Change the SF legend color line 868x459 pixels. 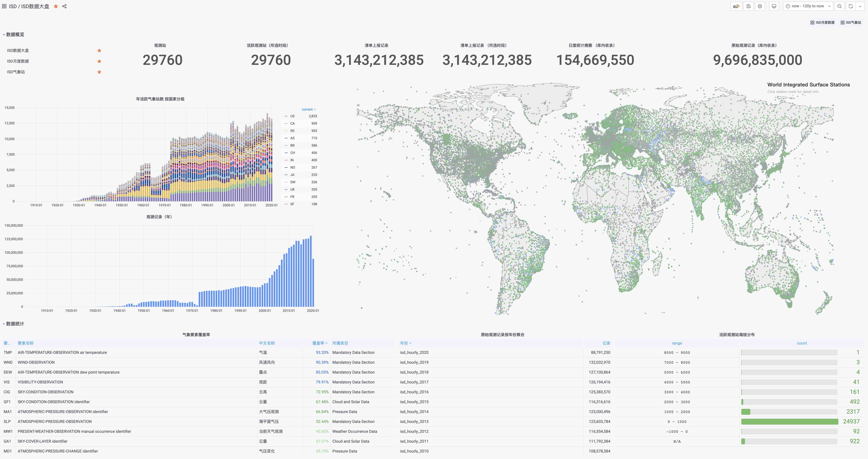[x=286, y=204]
